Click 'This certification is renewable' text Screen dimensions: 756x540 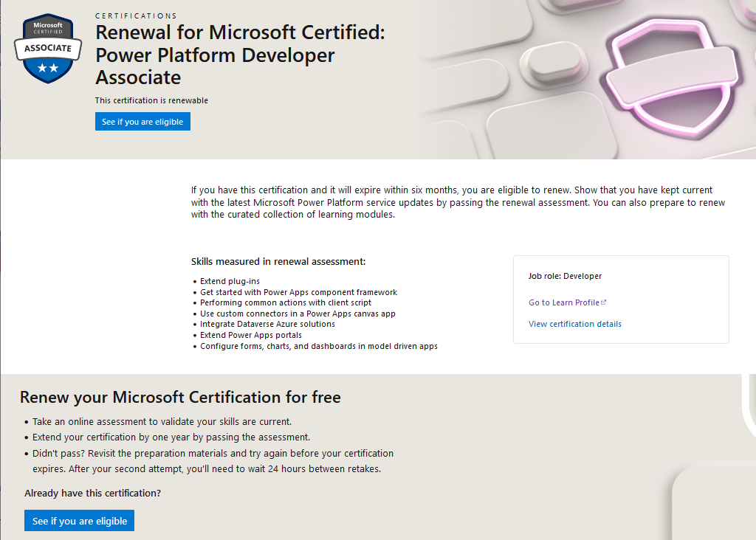151,100
